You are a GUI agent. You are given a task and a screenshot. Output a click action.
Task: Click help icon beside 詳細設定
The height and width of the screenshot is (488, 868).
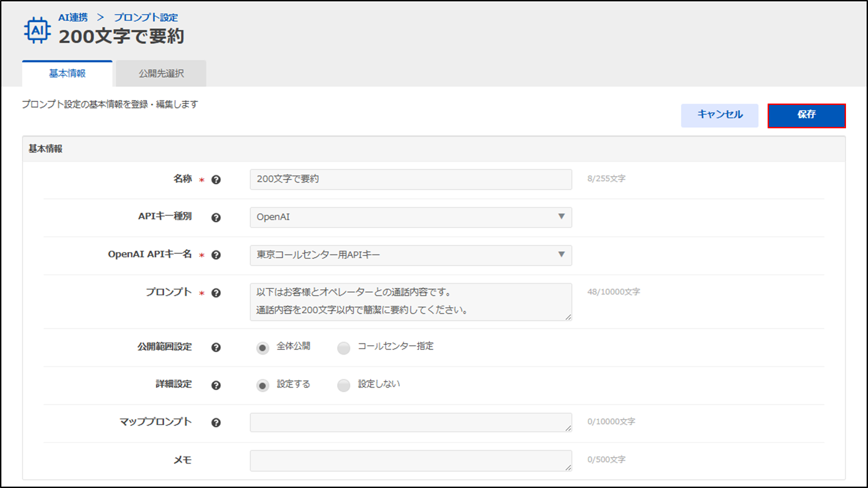click(216, 385)
